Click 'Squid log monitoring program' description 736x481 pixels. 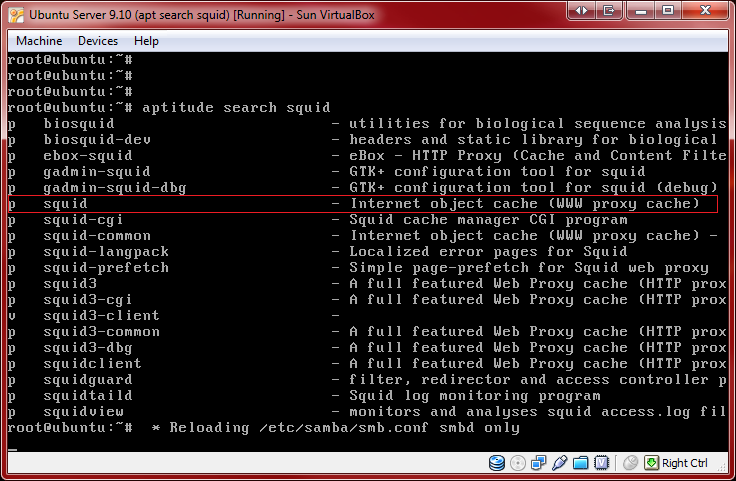point(475,395)
